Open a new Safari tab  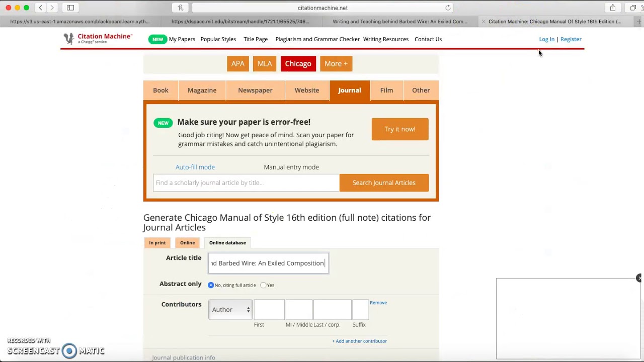click(x=639, y=22)
